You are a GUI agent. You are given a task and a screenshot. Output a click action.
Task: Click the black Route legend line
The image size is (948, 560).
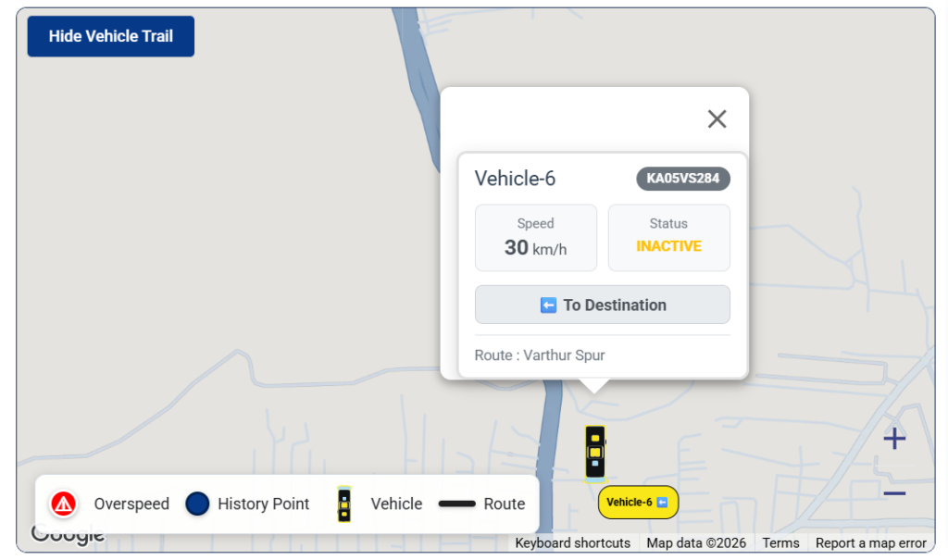tap(457, 504)
